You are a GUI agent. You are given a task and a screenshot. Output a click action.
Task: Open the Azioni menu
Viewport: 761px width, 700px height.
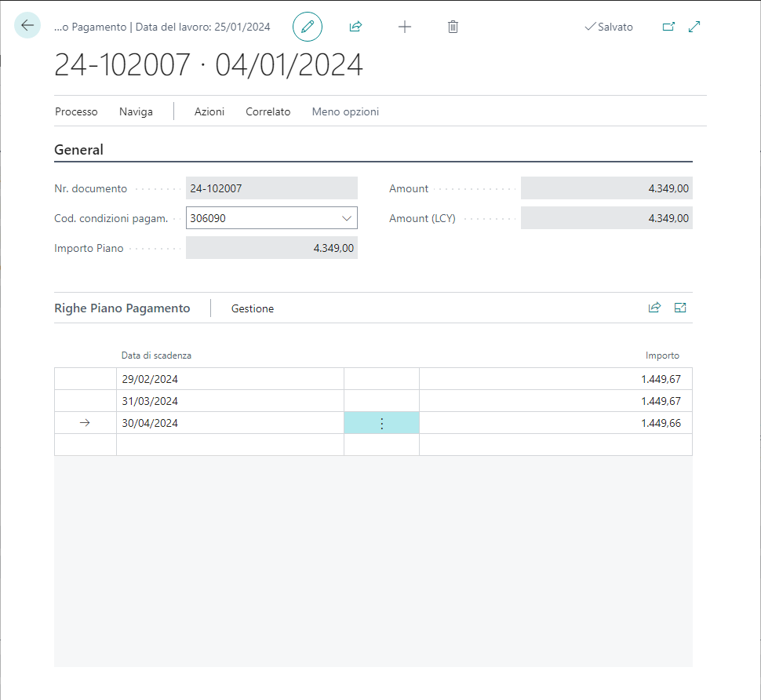point(209,111)
